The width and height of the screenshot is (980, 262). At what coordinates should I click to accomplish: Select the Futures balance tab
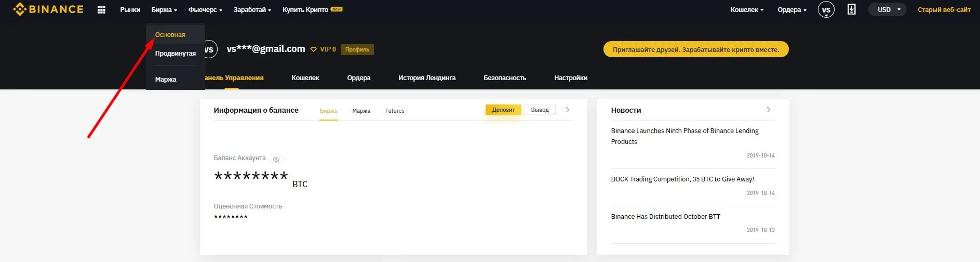[395, 111]
